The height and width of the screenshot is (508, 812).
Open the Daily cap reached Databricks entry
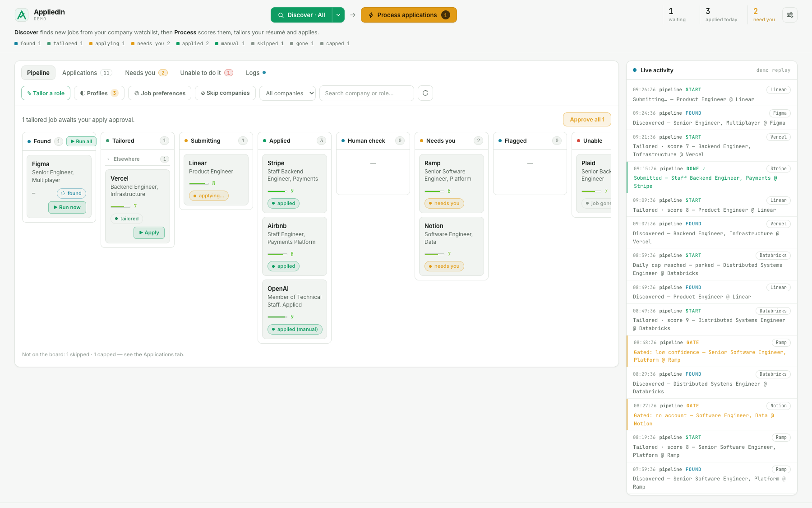pyautogui.click(x=712, y=264)
